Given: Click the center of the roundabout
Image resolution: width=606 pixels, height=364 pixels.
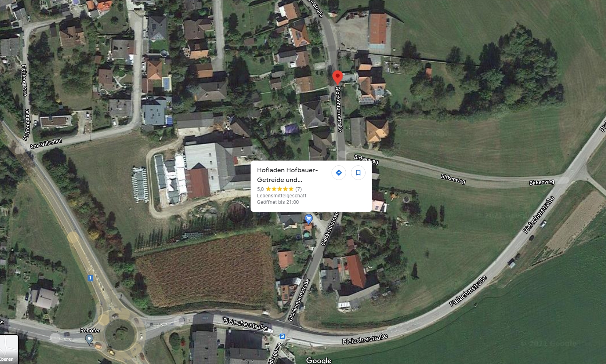Looking at the screenshot, I should 120,334.
